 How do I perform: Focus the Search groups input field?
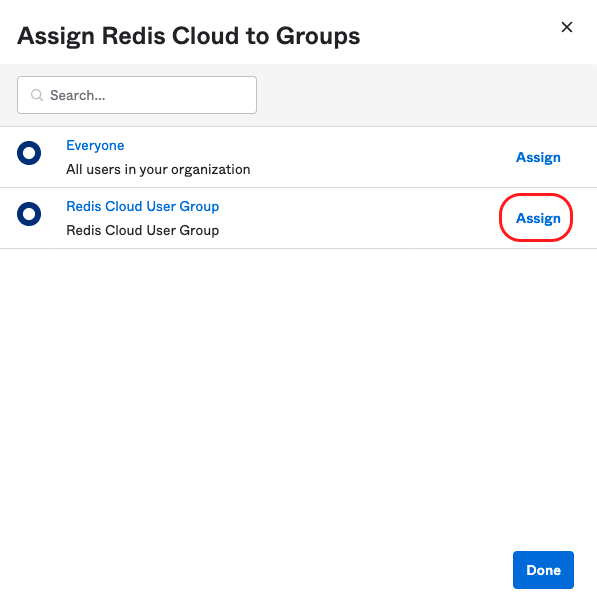click(137, 95)
